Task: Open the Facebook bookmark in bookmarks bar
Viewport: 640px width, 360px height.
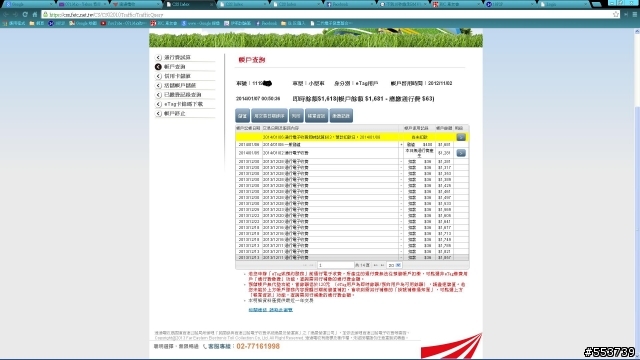Action: [x=266, y=23]
